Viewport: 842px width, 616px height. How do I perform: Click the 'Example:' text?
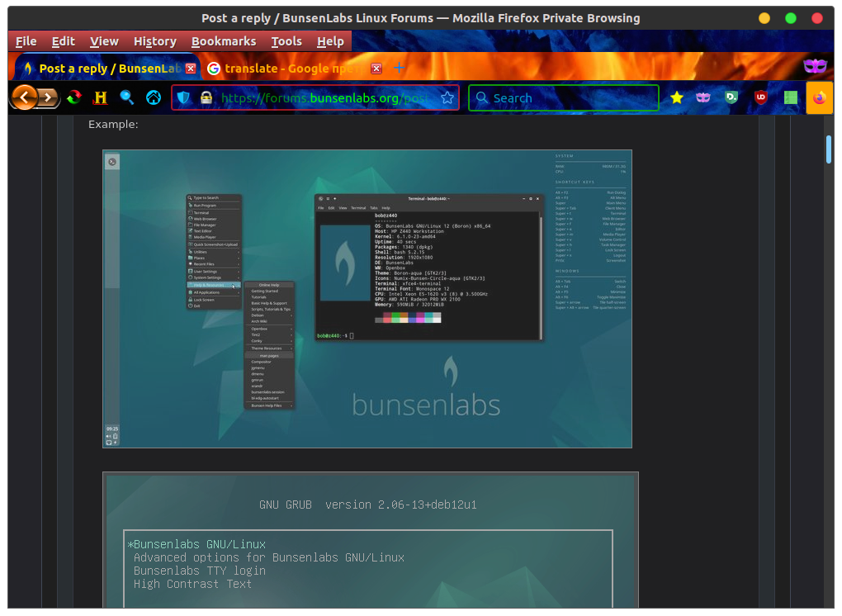tap(113, 124)
